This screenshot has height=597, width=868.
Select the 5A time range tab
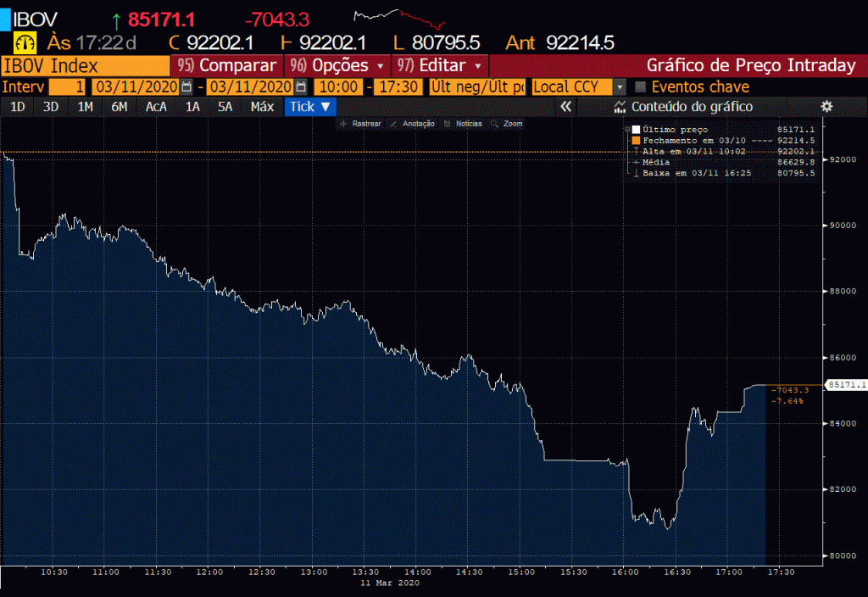click(x=225, y=106)
